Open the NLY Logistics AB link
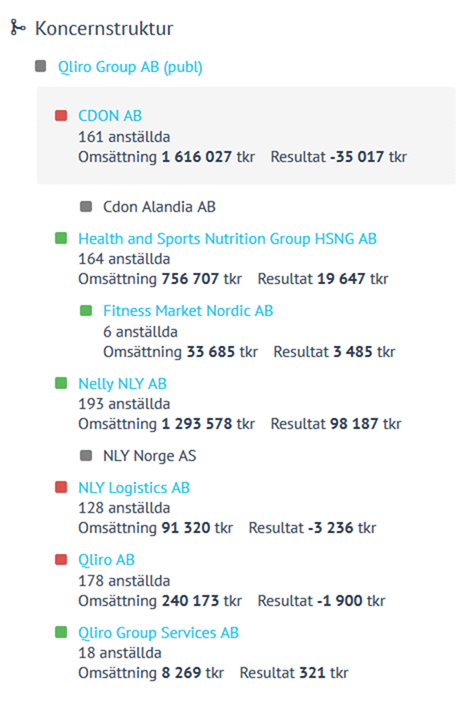 134,488
